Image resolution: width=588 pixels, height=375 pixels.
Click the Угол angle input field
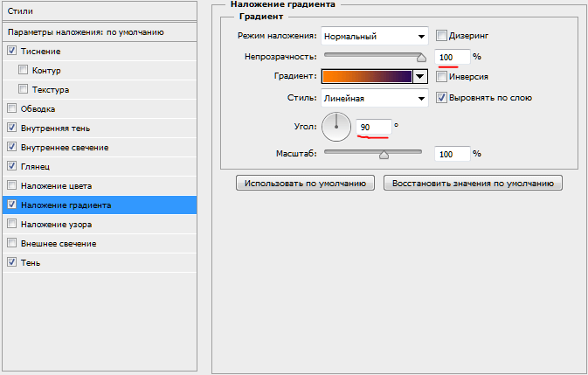click(x=373, y=128)
